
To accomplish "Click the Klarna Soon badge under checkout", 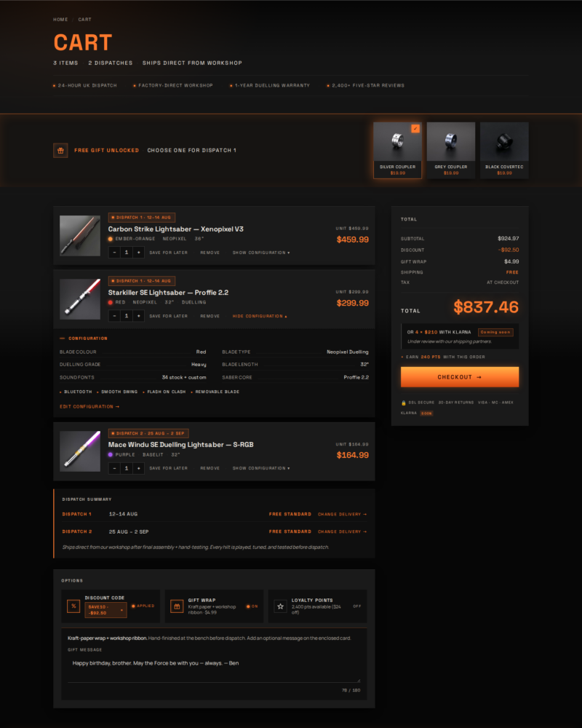I will [426, 414].
